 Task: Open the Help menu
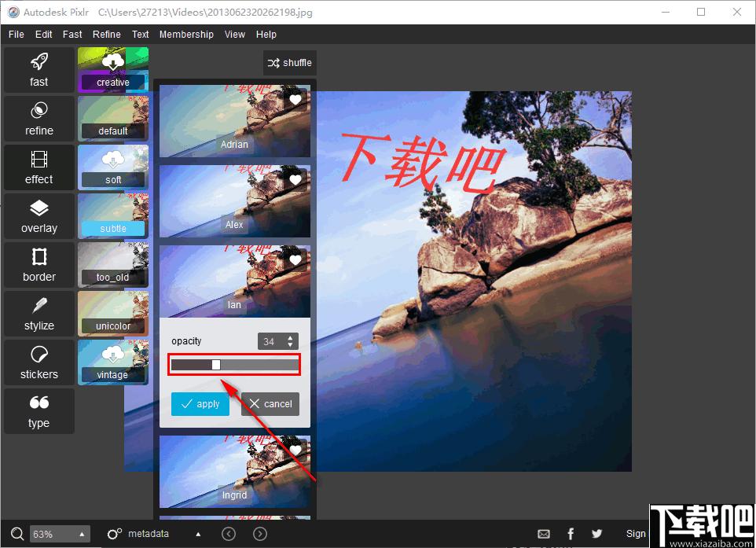266,35
